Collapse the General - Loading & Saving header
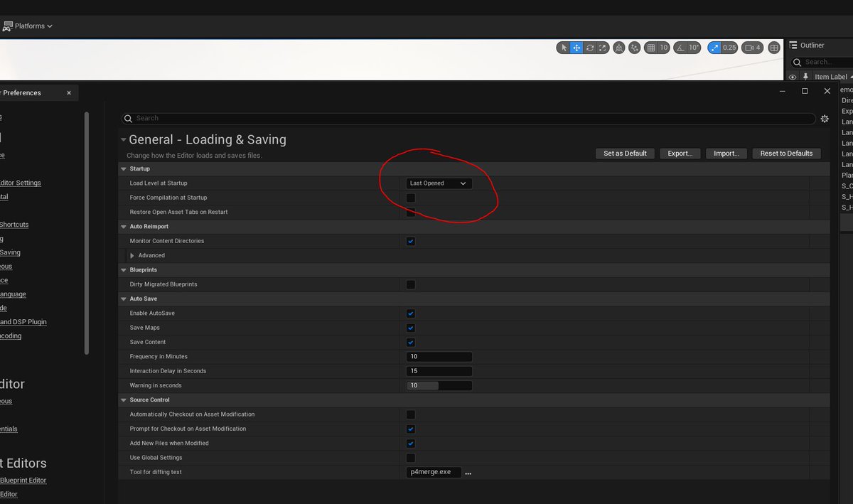This screenshot has height=504, width=853. tap(124, 140)
